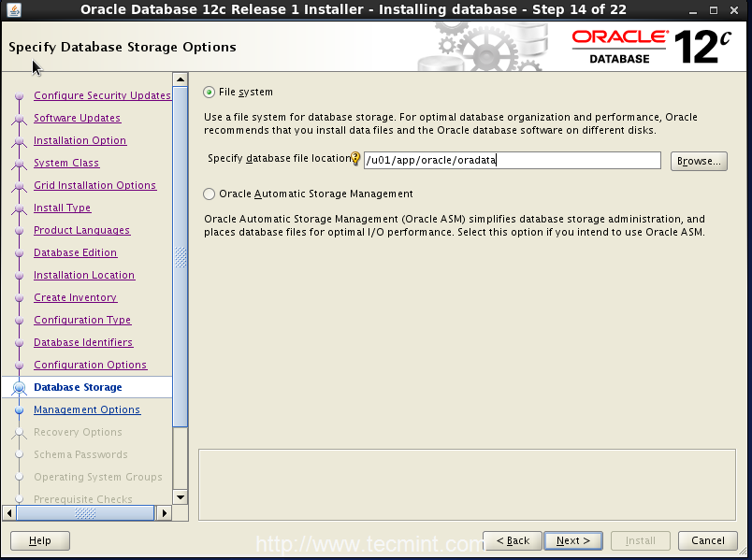Click the Help button
Viewport: 752px width, 560px height.
tap(40, 540)
